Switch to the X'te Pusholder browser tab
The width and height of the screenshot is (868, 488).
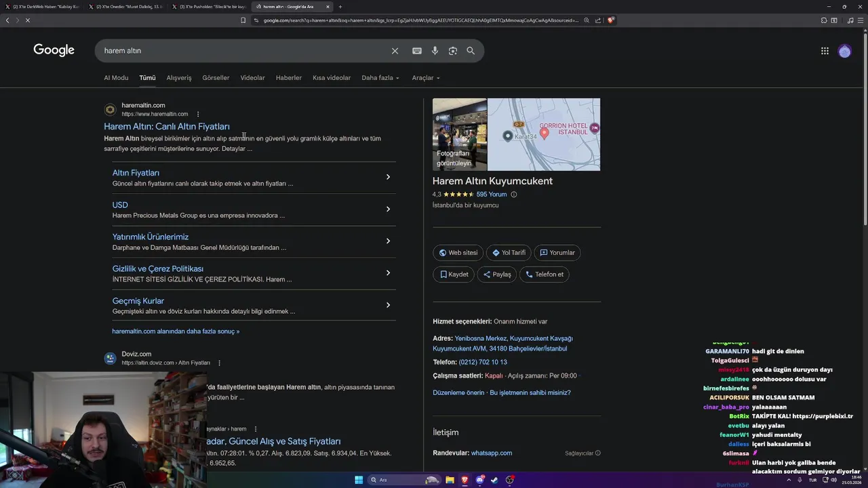(x=209, y=7)
